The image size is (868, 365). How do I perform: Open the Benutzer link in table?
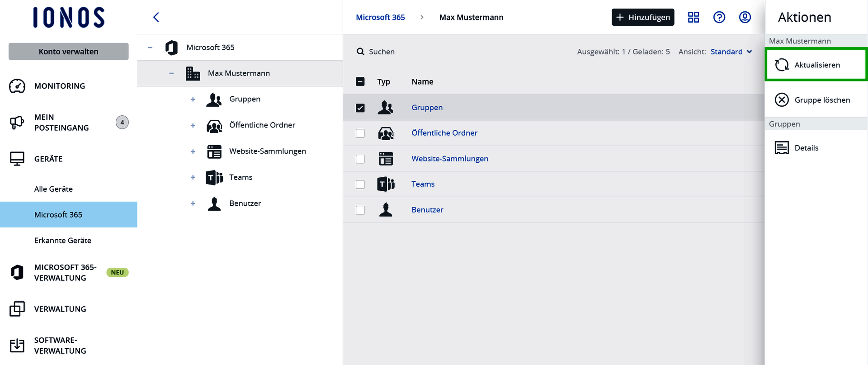coord(428,210)
